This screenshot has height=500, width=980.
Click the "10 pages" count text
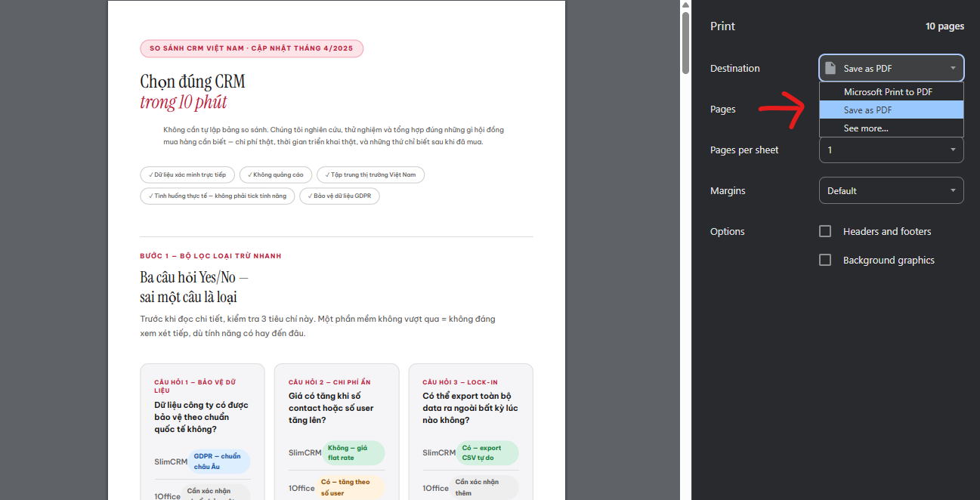944,26
